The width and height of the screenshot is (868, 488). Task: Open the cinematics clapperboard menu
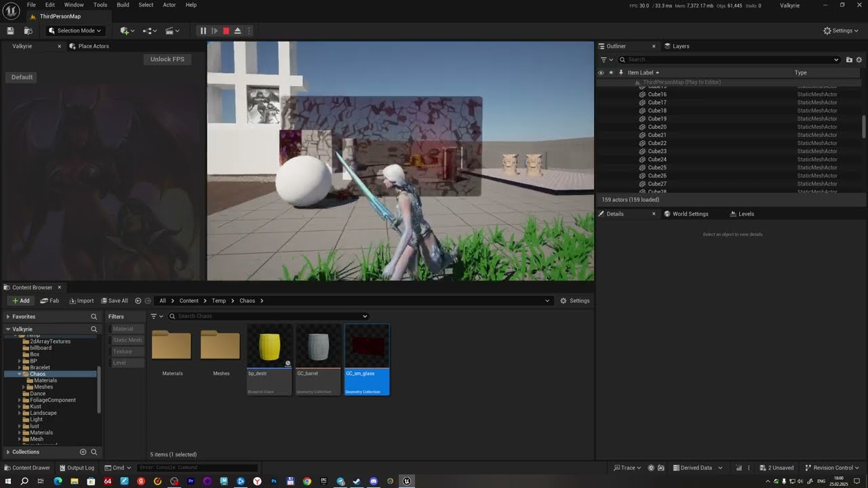click(x=172, y=30)
